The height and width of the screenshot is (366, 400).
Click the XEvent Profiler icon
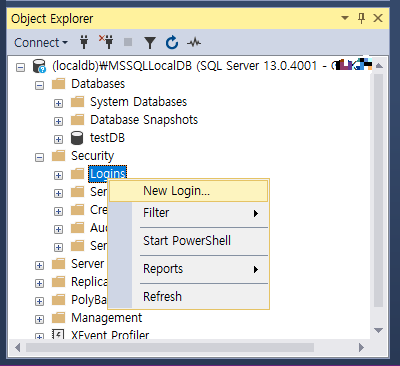click(x=58, y=334)
